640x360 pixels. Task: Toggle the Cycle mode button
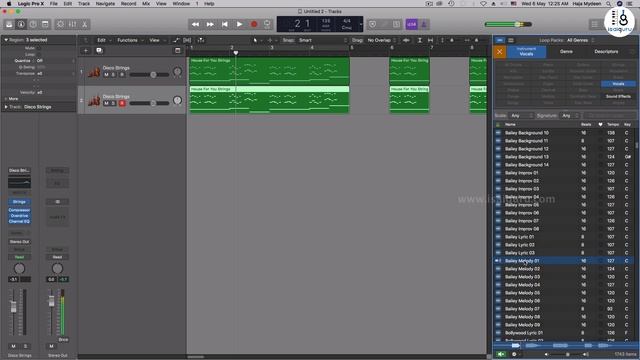267,24
